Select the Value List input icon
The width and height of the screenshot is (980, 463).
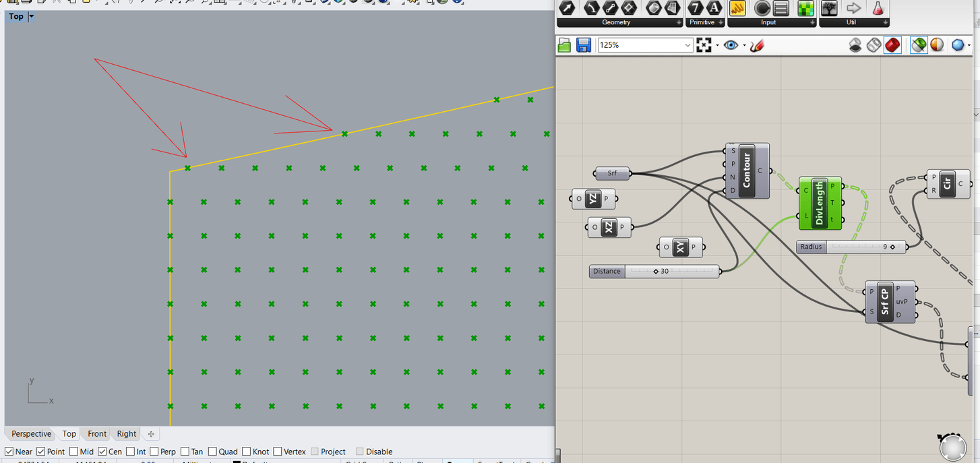(x=781, y=8)
